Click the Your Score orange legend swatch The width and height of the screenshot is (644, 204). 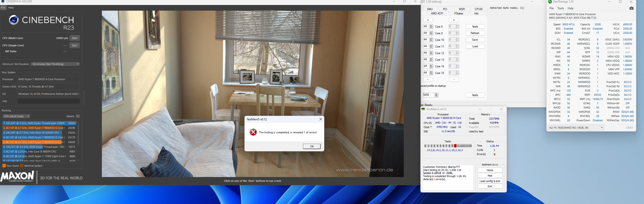point(4,166)
